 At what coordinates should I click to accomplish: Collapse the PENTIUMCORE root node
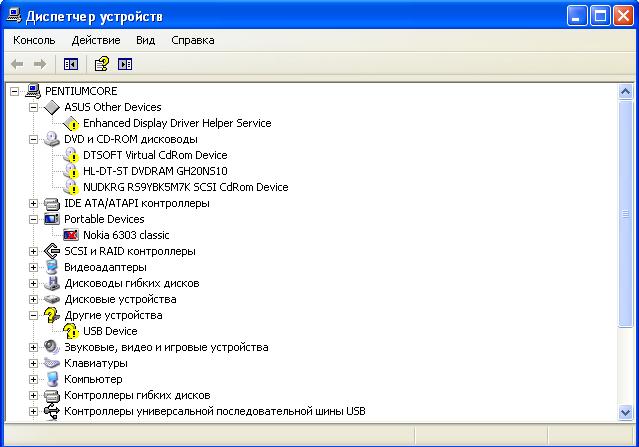(14, 91)
